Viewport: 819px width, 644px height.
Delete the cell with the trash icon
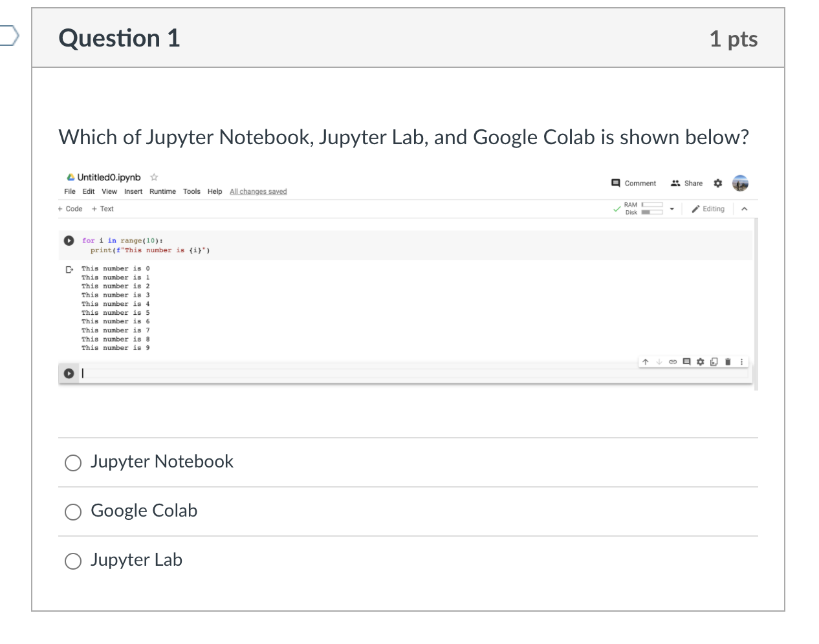tap(728, 361)
